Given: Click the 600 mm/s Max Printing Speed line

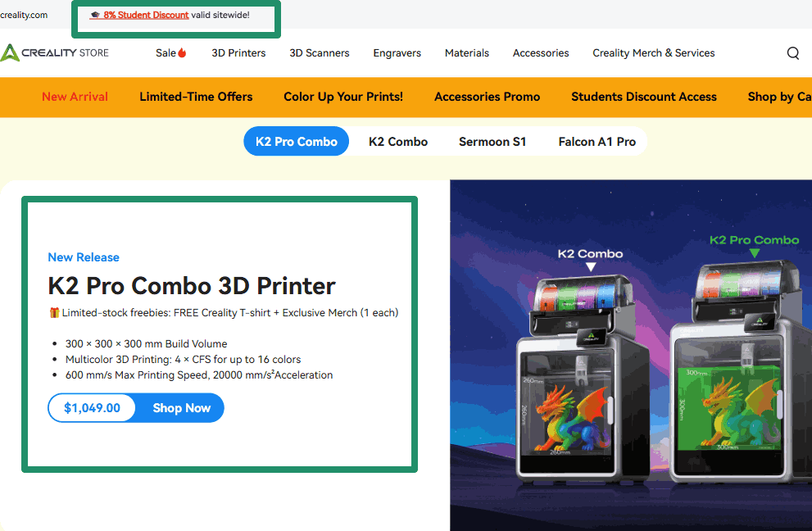Looking at the screenshot, I should [199, 375].
